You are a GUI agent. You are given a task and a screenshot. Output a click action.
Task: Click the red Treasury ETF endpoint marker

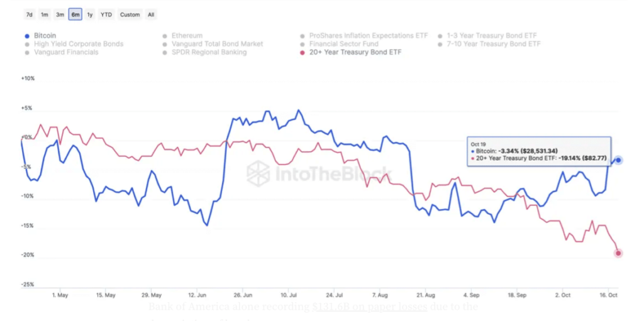[x=618, y=253]
